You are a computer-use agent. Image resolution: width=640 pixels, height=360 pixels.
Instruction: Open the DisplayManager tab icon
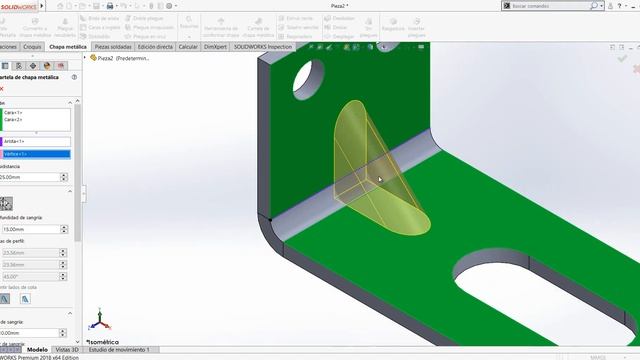tap(47, 66)
